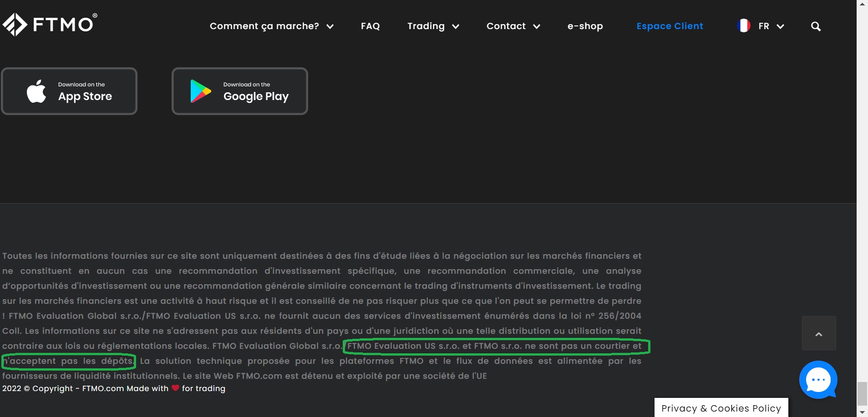Viewport: 868px width, 417px height.
Task: Click the red heart in copyright line
Action: (175, 388)
